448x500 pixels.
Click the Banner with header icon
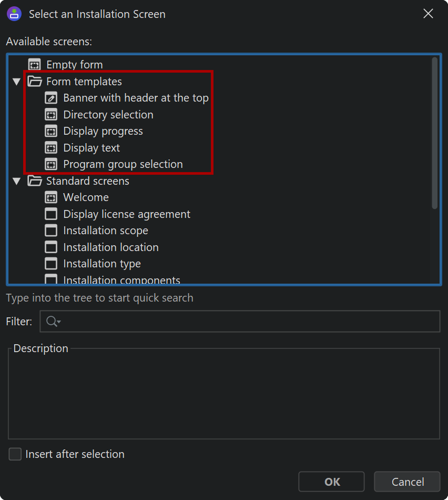(51, 98)
